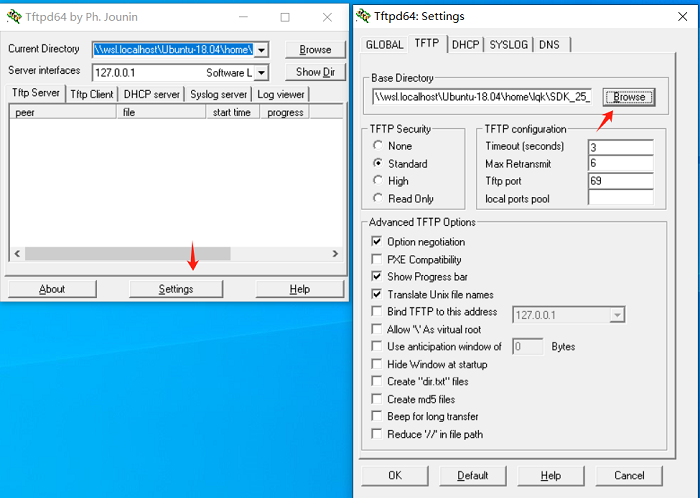
Task: Click the local ports pool field
Action: click(x=621, y=198)
